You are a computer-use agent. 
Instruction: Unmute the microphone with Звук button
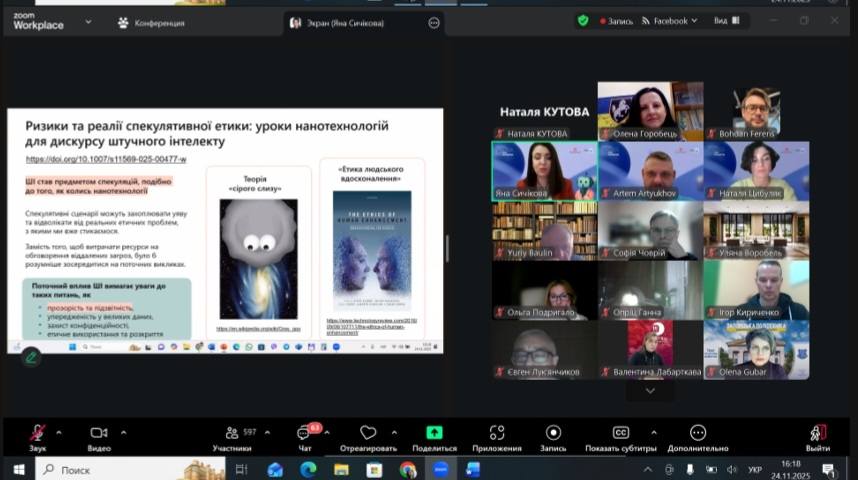(x=37, y=433)
